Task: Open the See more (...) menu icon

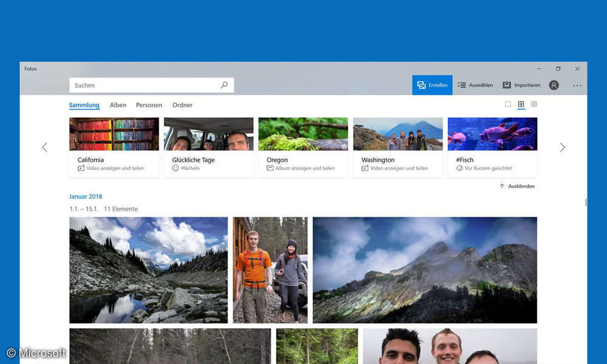Action: pos(577,85)
